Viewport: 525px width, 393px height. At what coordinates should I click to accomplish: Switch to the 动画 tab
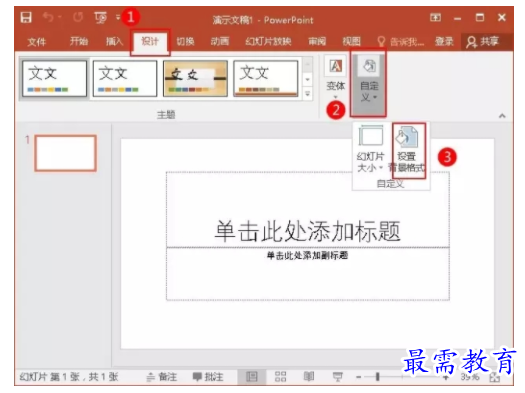pos(220,41)
